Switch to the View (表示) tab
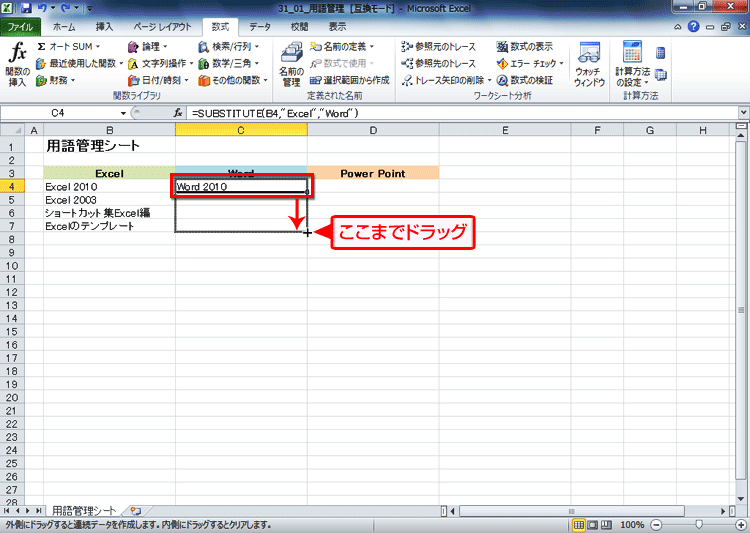This screenshot has width=750, height=533. (337, 27)
